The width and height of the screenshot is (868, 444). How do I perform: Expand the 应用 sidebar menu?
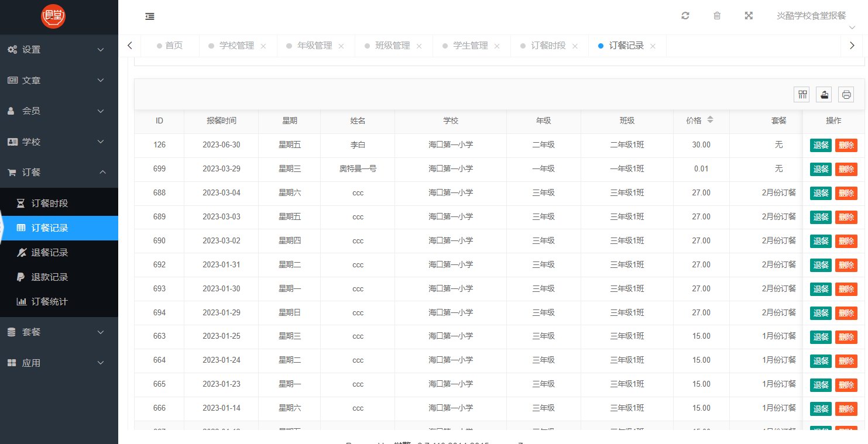click(59, 363)
